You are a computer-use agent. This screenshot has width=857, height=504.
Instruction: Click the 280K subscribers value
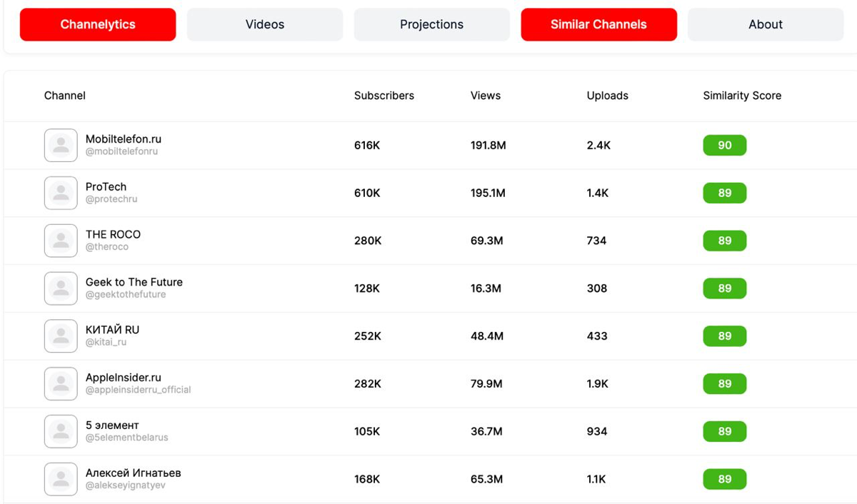(368, 241)
